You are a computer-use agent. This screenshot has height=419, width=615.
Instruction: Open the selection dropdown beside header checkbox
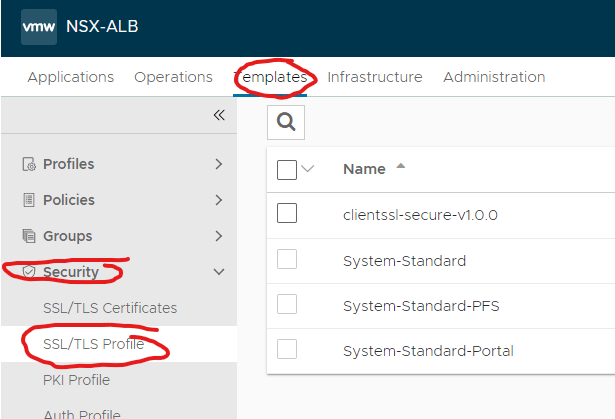[x=308, y=169]
